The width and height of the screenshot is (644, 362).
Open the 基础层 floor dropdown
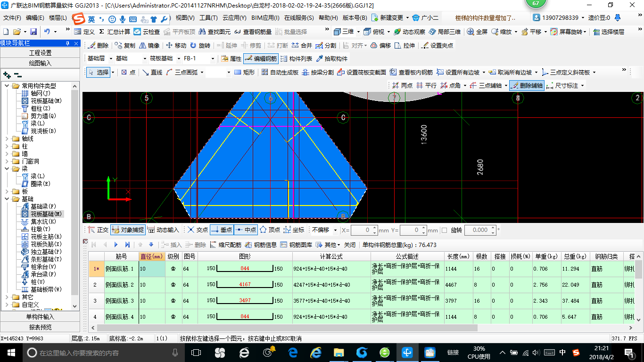(111, 59)
